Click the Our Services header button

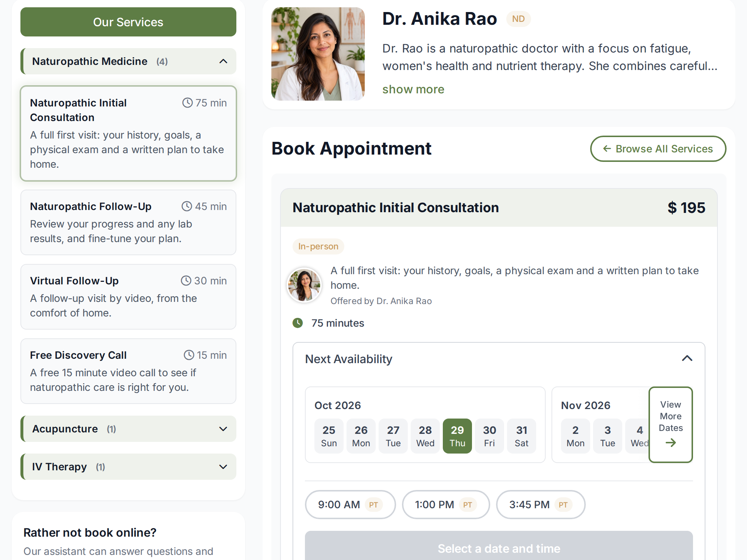point(128,22)
